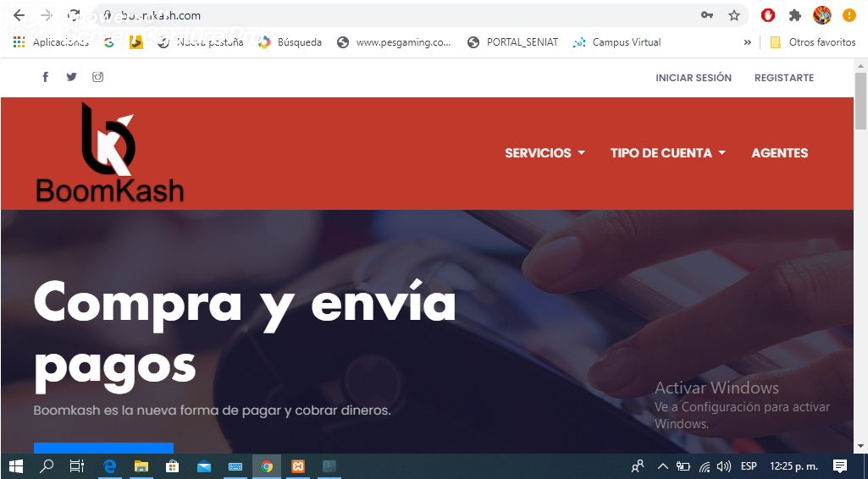Visit BoomKash's Instagram page icon

(97, 77)
